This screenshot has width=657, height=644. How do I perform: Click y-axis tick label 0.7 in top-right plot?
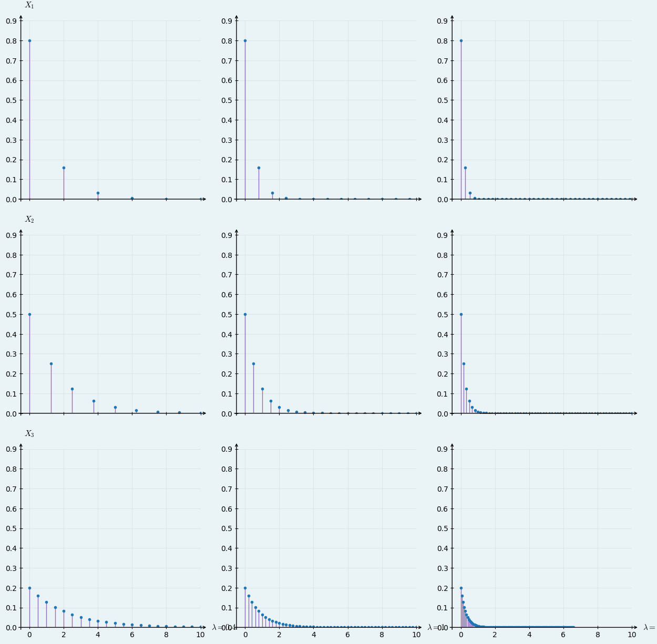click(x=443, y=60)
